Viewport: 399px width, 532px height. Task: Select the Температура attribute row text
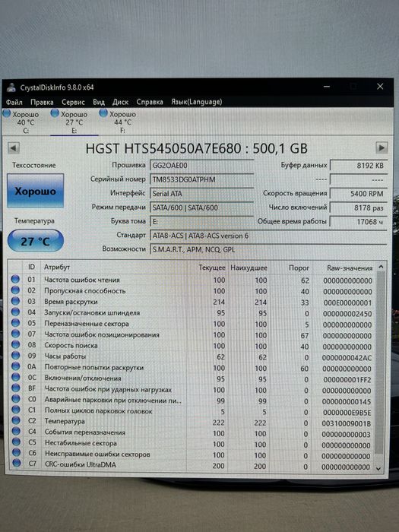(65, 421)
